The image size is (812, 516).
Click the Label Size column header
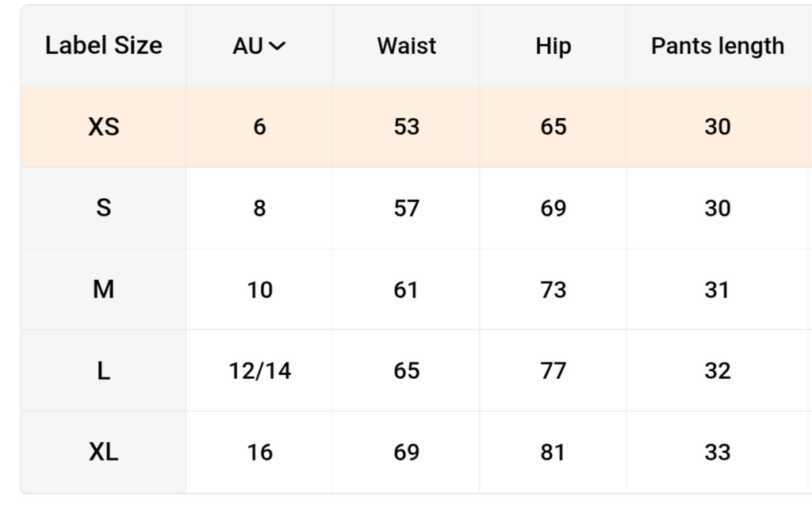104,45
